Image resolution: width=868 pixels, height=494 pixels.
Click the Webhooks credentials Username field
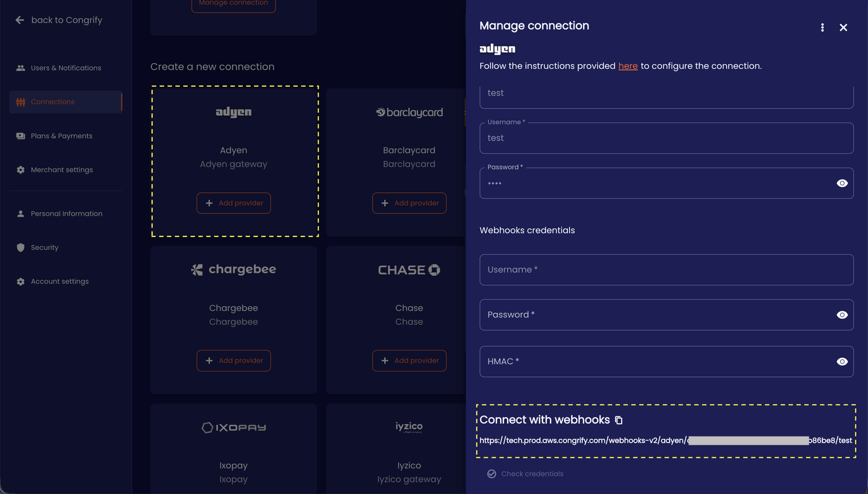pos(666,270)
